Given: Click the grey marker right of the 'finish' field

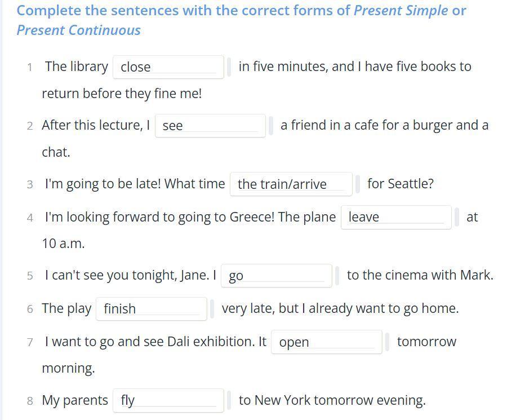Looking at the screenshot, I should [212, 309].
